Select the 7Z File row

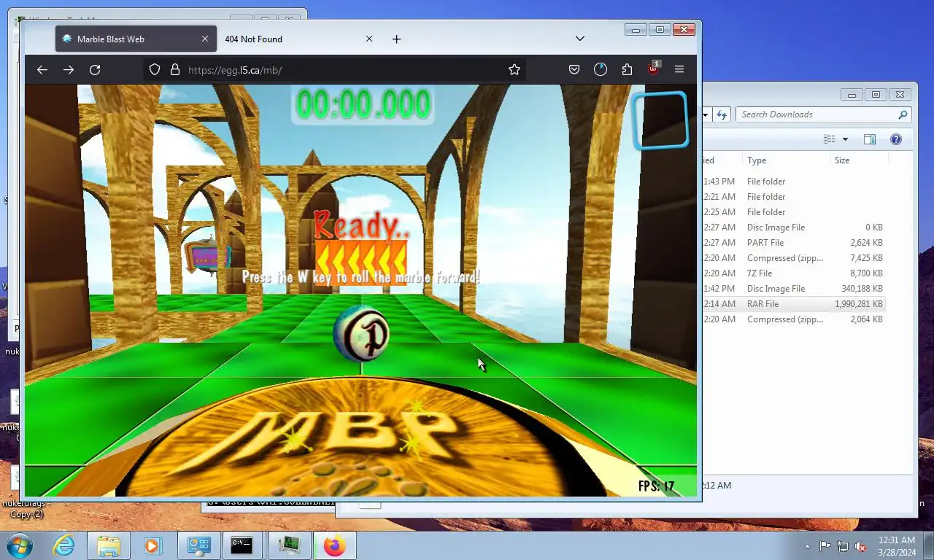coord(794,273)
